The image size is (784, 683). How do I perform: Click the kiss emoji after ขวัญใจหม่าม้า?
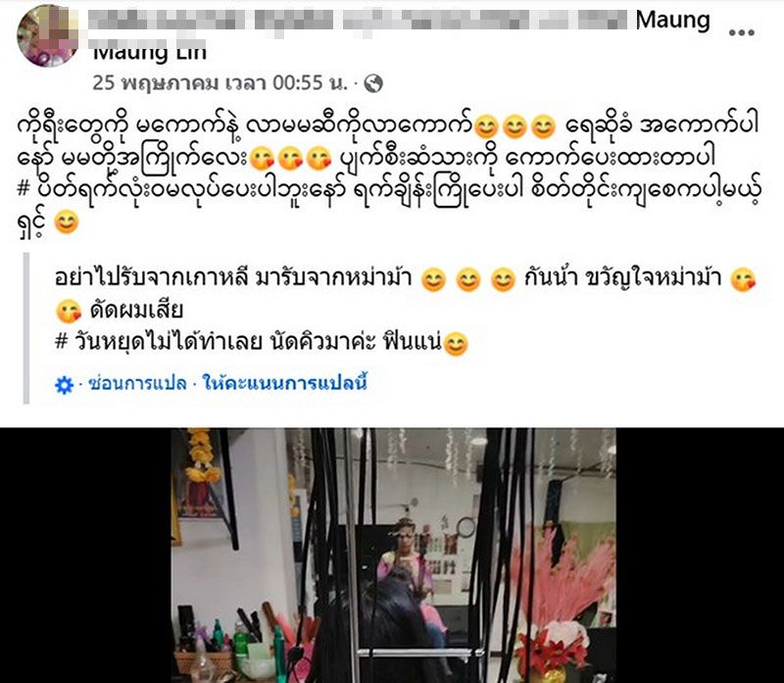point(743,279)
